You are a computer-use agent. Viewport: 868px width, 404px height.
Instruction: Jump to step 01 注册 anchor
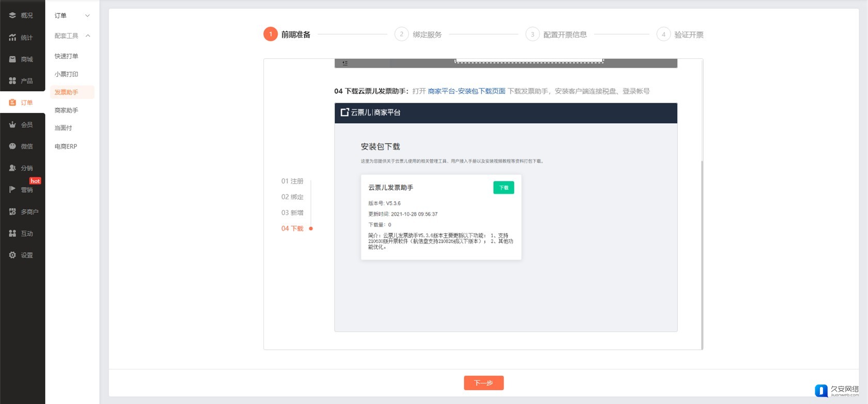(x=292, y=181)
